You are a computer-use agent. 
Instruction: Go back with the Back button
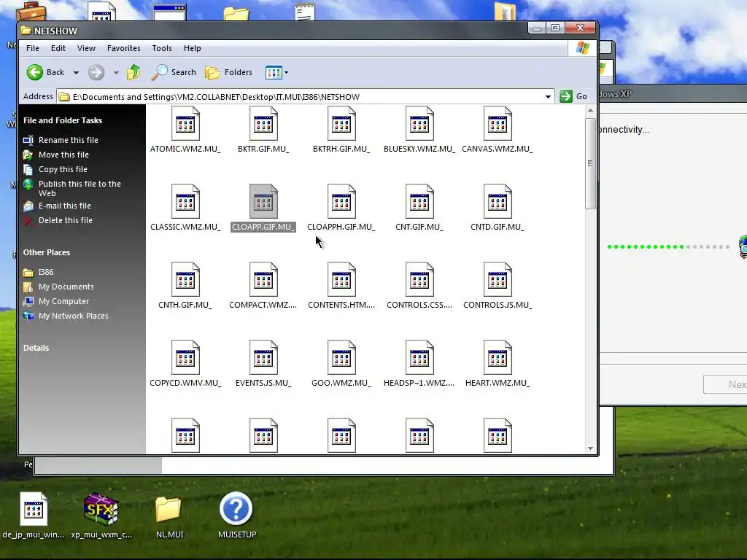pos(45,72)
